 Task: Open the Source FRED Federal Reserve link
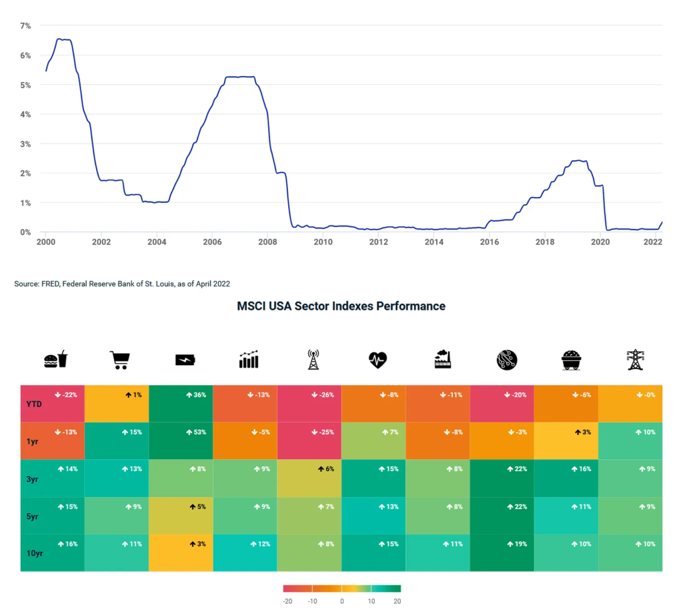tap(121, 284)
